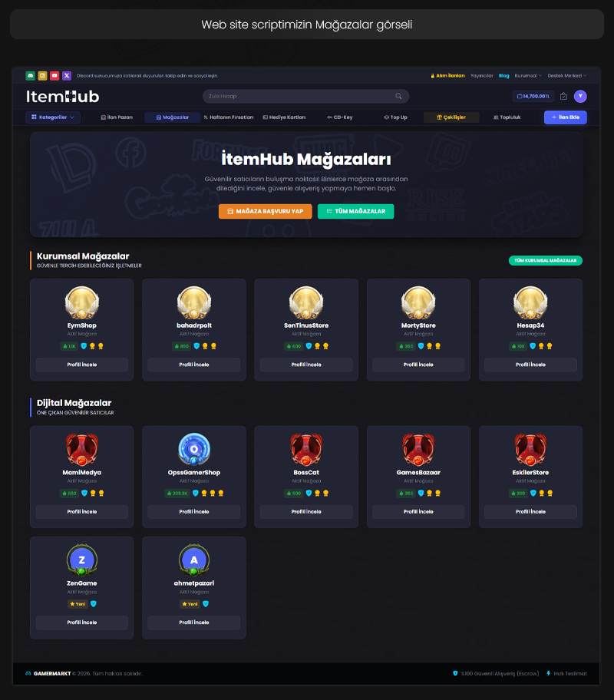The height and width of the screenshot is (700, 614).
Task: Click BossCat red badge avatar
Action: click(306, 450)
